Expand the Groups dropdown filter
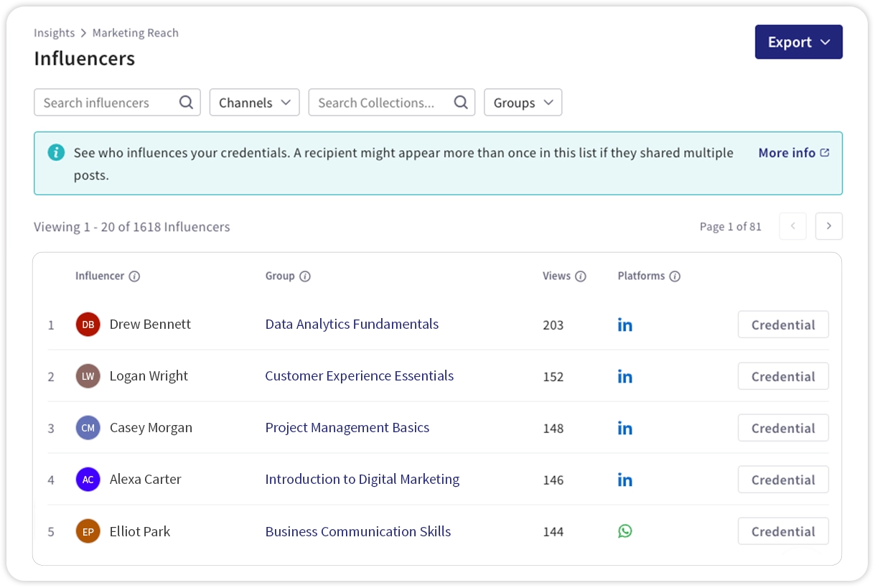875x588 pixels. [523, 103]
